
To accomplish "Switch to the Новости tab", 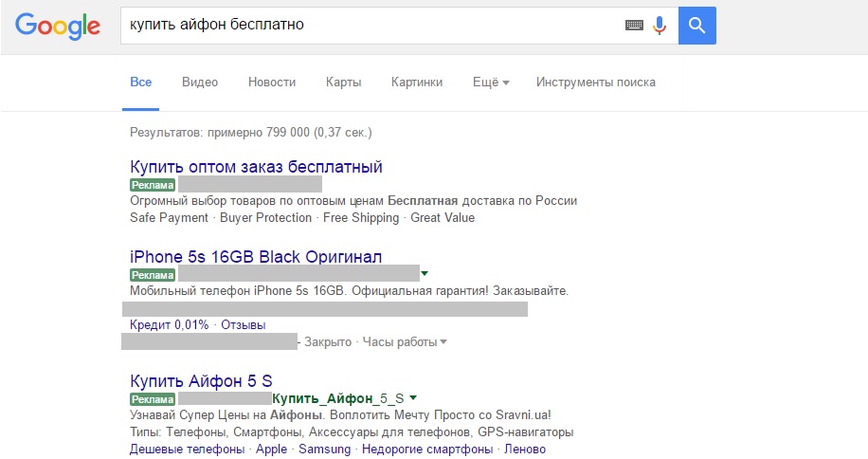I will point(272,82).
